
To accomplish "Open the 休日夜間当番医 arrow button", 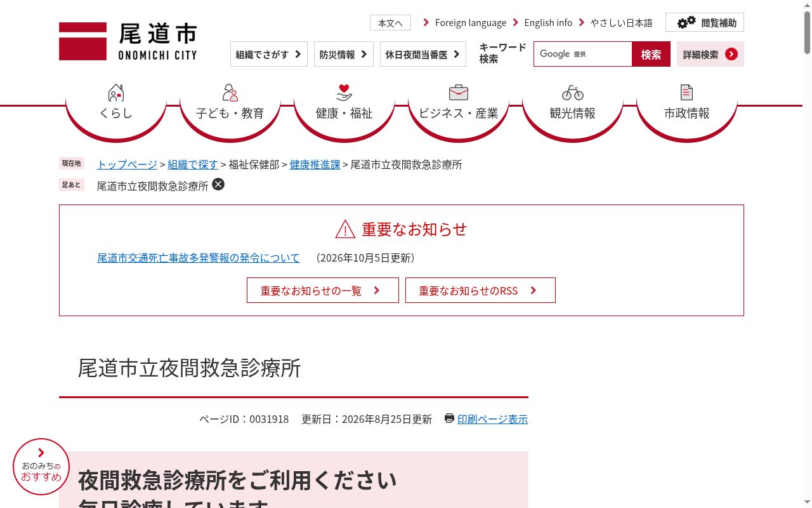I will pos(423,54).
